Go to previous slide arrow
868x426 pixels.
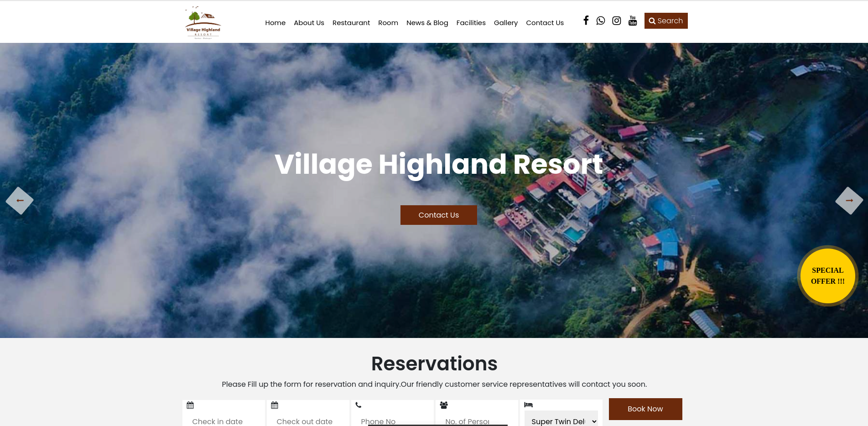click(20, 200)
